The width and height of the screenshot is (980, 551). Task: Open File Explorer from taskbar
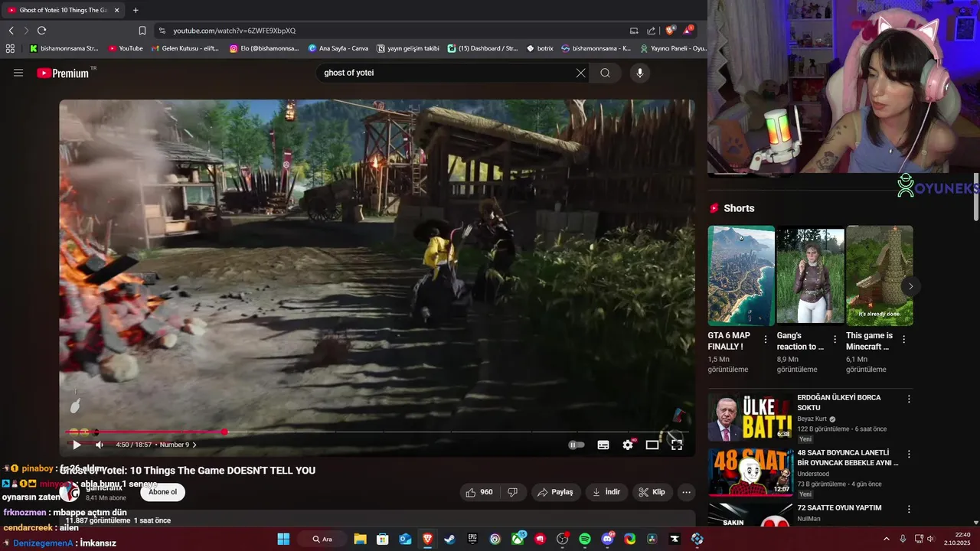pyautogui.click(x=360, y=540)
